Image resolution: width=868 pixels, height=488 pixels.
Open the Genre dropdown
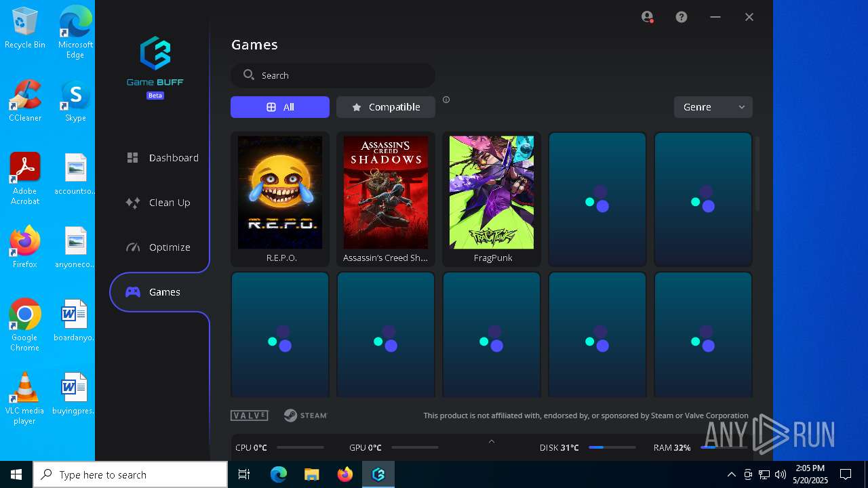713,107
